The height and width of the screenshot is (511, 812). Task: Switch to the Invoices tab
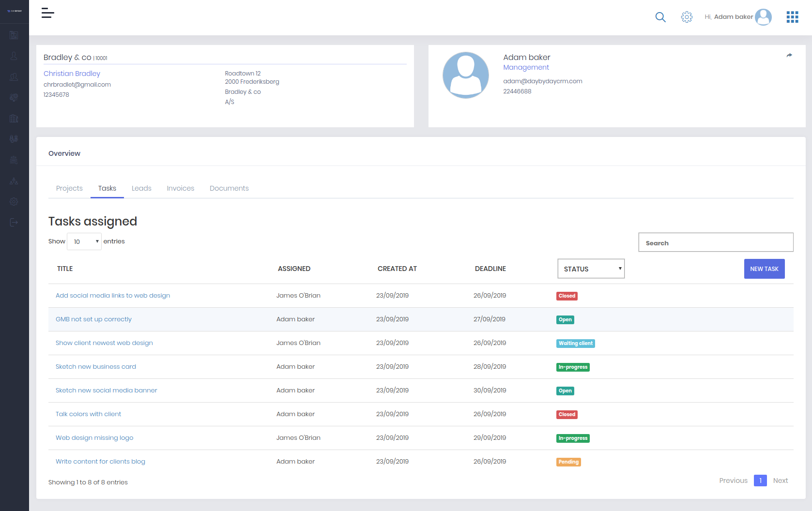point(180,188)
